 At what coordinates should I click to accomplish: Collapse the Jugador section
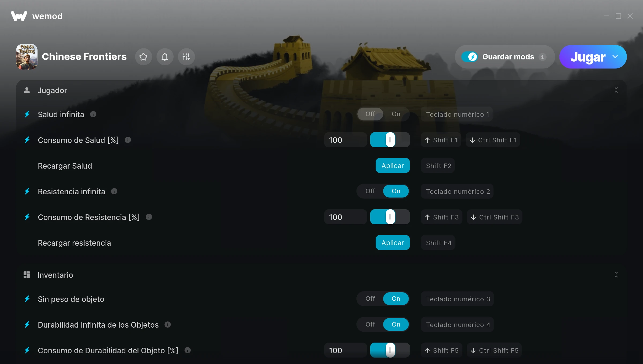616,90
